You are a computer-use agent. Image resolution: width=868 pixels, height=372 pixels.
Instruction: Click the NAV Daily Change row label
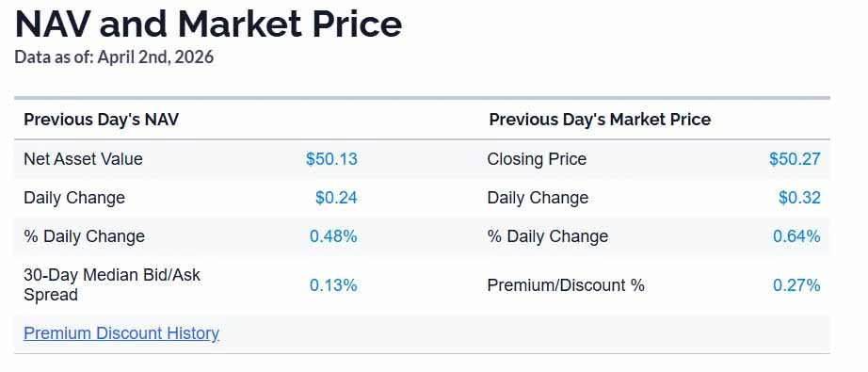tap(74, 198)
